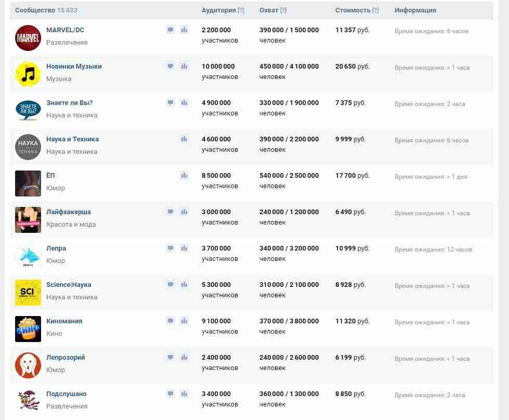The image size is (509, 420).
Task: Click the Кино popcorn avatar
Action: coord(28,329)
